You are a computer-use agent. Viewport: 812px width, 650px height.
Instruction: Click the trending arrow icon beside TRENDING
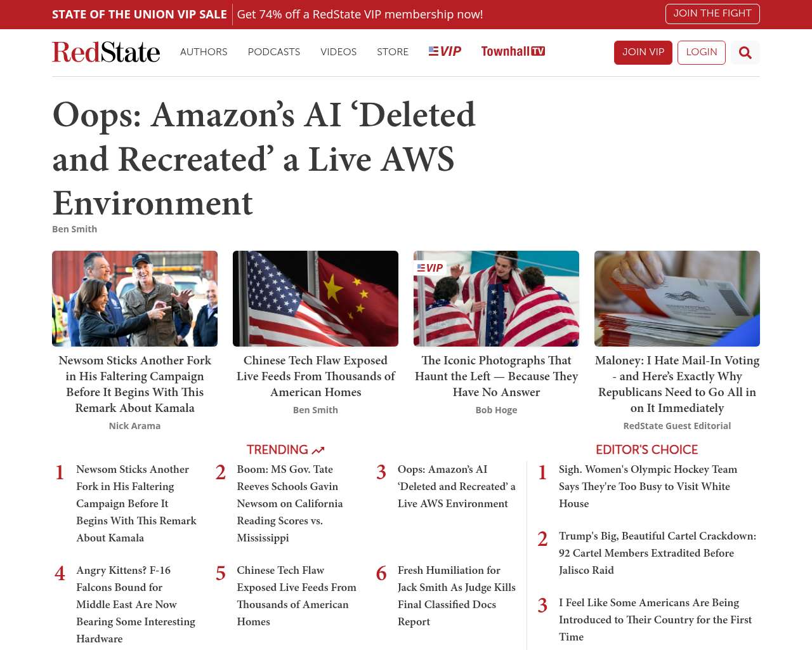(x=318, y=450)
